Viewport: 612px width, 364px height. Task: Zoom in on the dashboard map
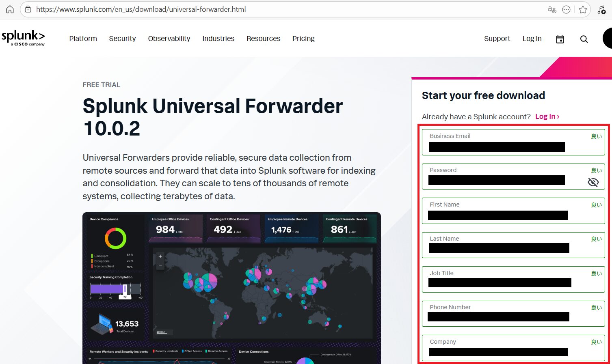click(x=160, y=256)
